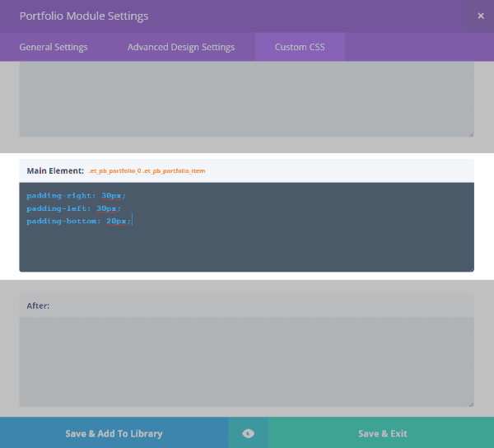The width and height of the screenshot is (494, 448).
Task: Click the preview eye icon
Action: tap(248, 433)
